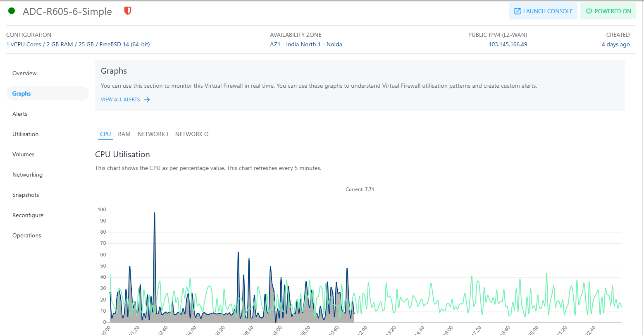Image resolution: width=644 pixels, height=335 pixels.
Task: Open View All Alerts link
Action: click(x=120, y=100)
